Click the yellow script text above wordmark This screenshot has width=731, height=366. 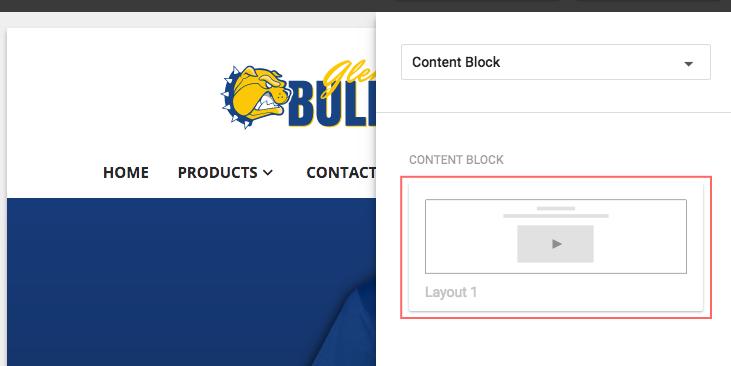click(x=349, y=78)
